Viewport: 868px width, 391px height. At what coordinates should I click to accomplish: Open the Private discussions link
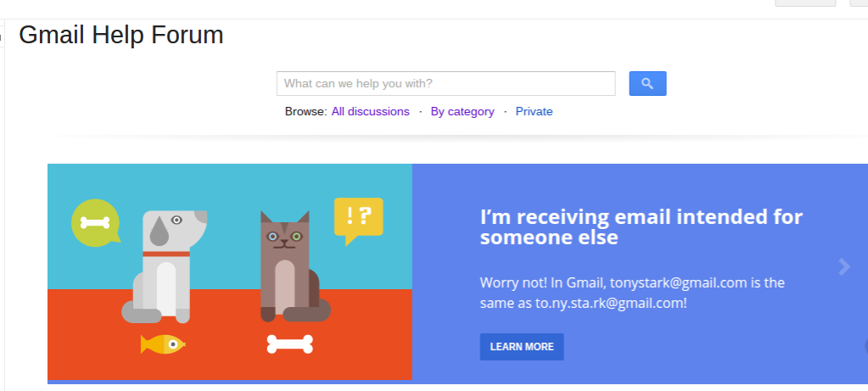click(x=535, y=112)
